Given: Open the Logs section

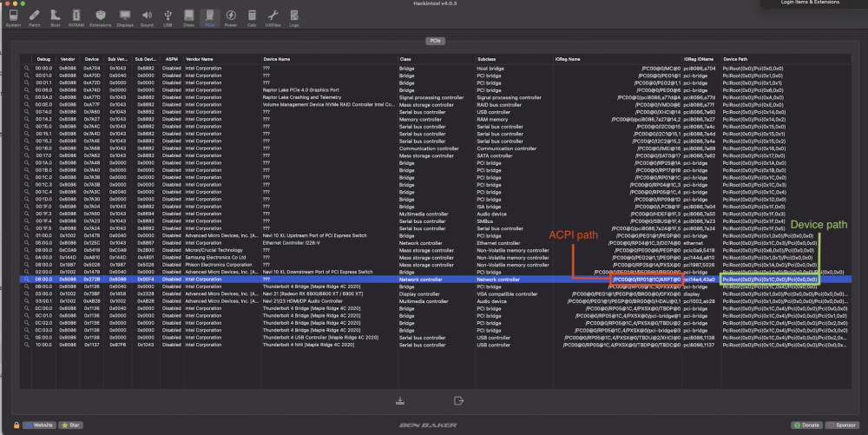Looking at the screenshot, I should point(294,17).
